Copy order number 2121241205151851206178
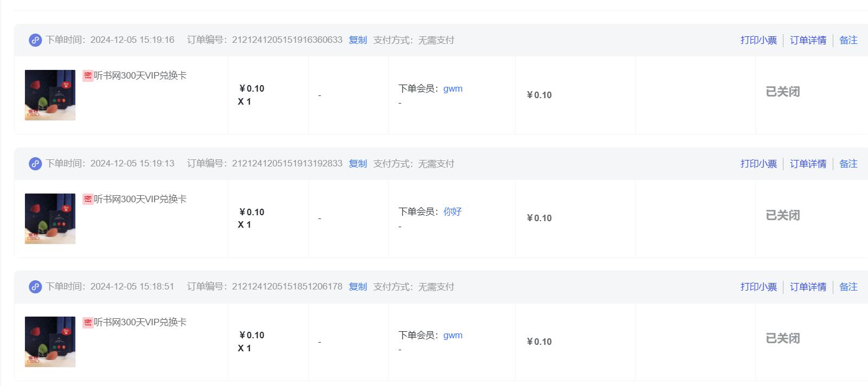 click(358, 287)
